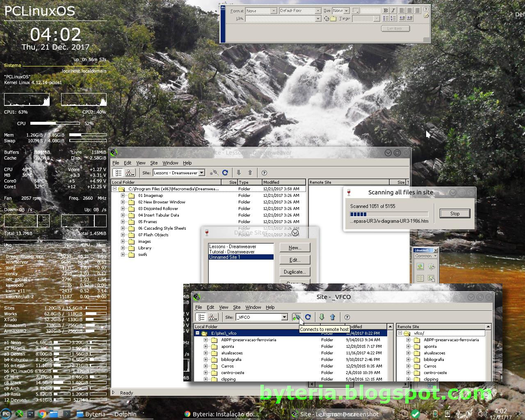Select the blue Put files arrow icon

click(x=332, y=317)
